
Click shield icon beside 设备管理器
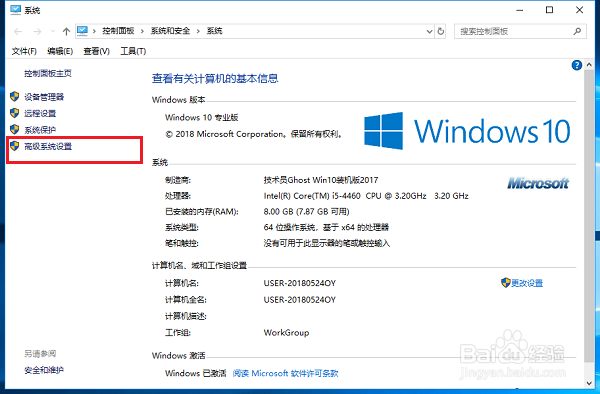(15, 96)
